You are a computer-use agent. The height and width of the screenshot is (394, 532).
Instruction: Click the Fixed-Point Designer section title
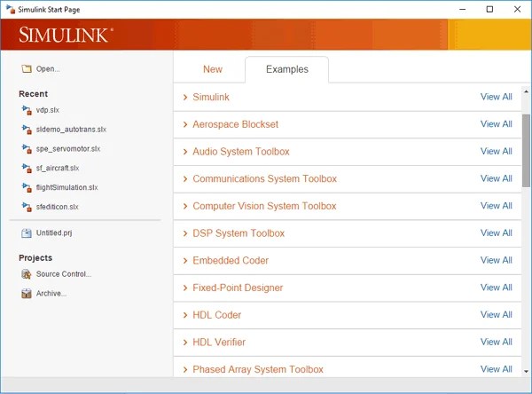pyautogui.click(x=238, y=288)
